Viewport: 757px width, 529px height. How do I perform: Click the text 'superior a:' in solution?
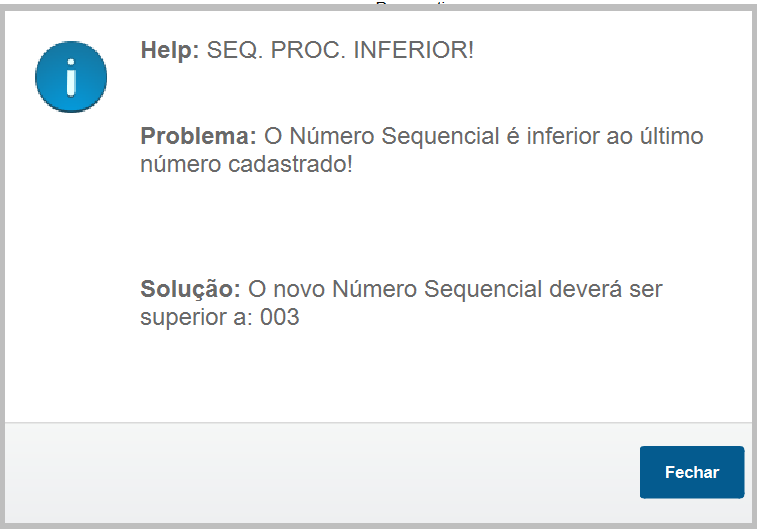(x=196, y=319)
